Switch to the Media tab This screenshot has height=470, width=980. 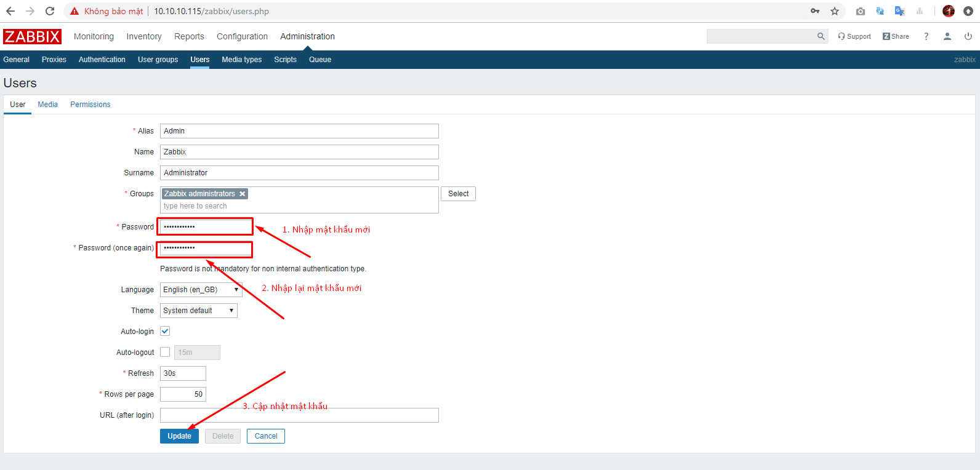click(48, 105)
